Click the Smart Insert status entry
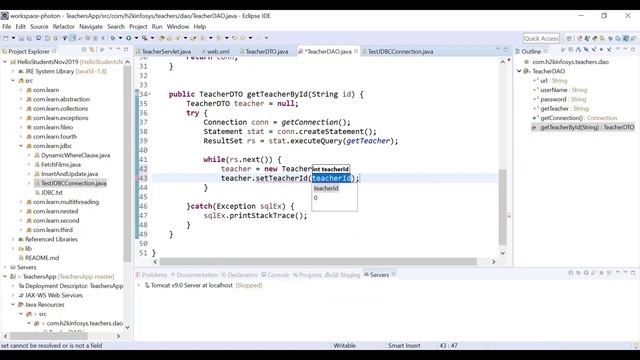Screen dimensions: 640x360 pos(404,346)
